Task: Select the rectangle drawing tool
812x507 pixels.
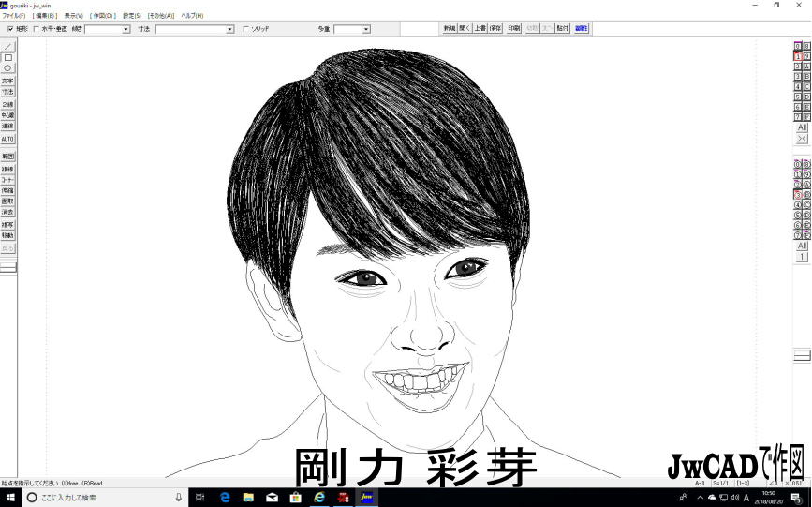Action: pos(7,57)
